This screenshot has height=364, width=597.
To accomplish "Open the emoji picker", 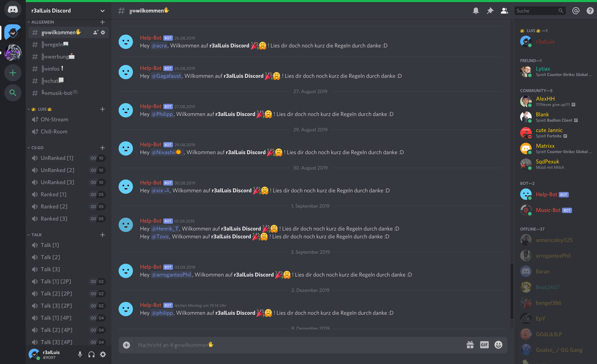I will 498,345.
